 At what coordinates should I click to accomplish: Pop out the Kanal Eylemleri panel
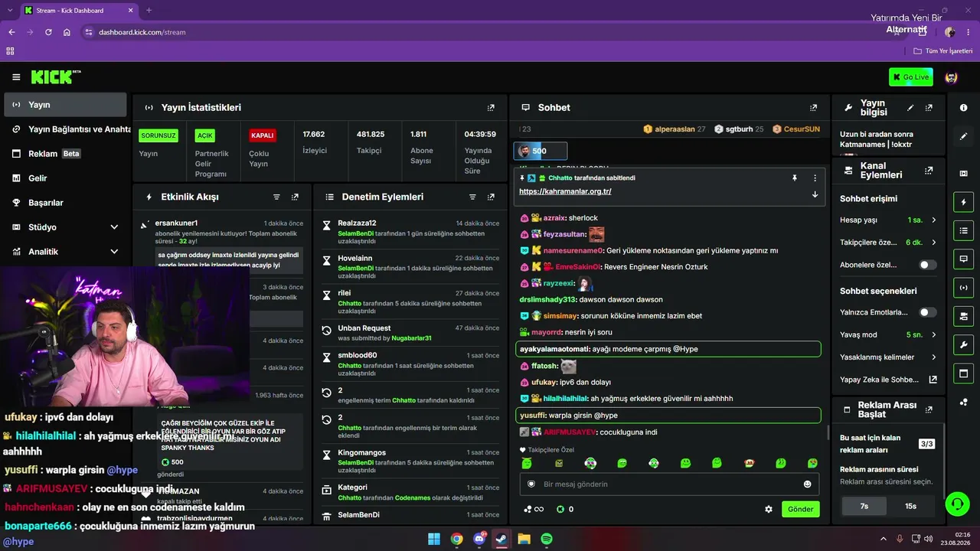929,171
